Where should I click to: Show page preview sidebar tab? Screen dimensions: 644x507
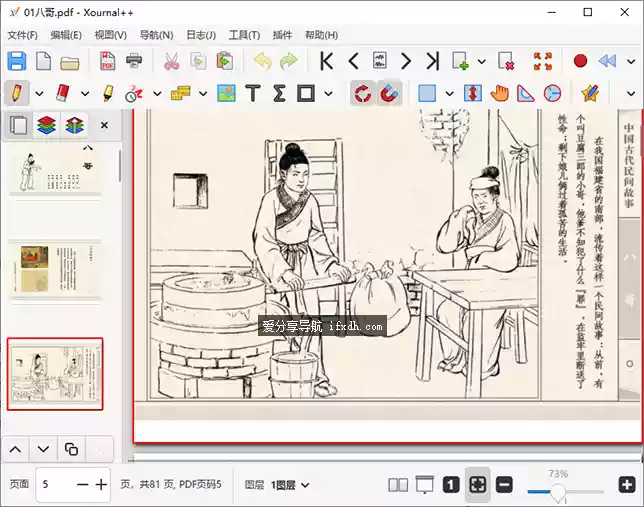(x=18, y=125)
